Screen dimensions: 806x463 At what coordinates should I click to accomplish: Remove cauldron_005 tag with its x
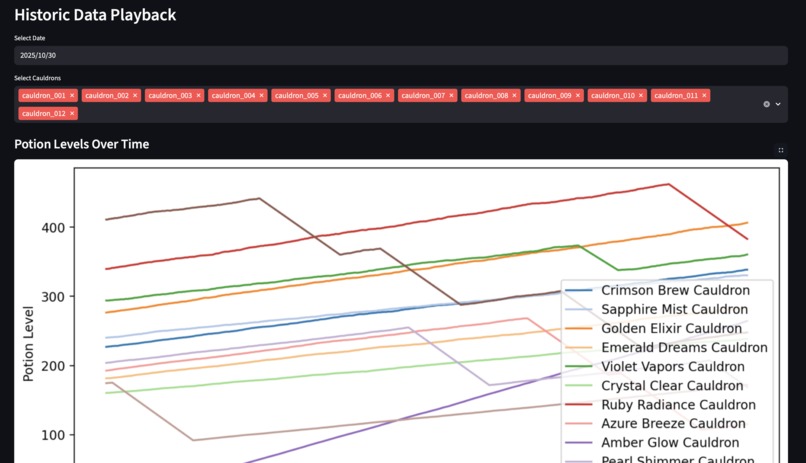pyautogui.click(x=325, y=96)
